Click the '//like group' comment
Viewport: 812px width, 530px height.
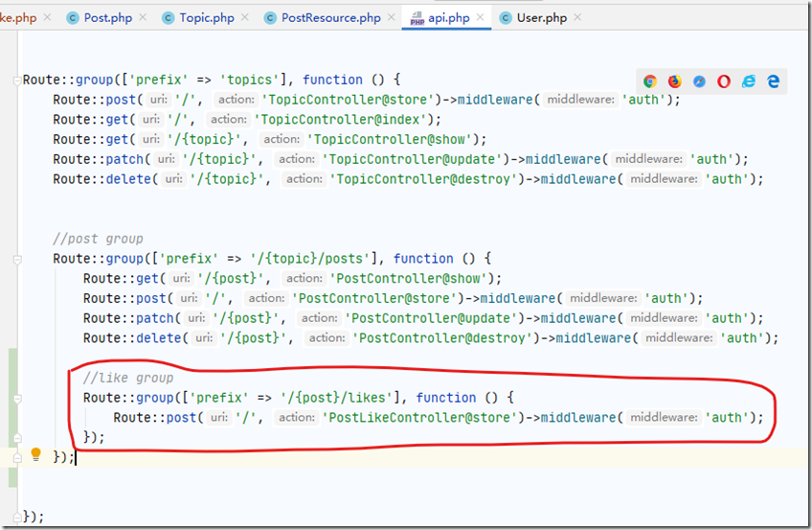[128, 379]
